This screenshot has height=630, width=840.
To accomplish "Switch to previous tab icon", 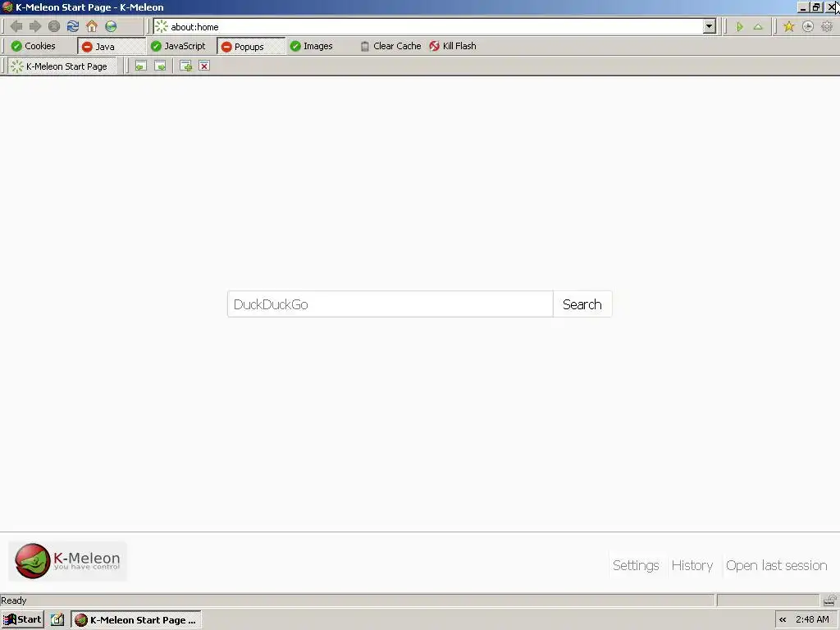I will (140, 66).
